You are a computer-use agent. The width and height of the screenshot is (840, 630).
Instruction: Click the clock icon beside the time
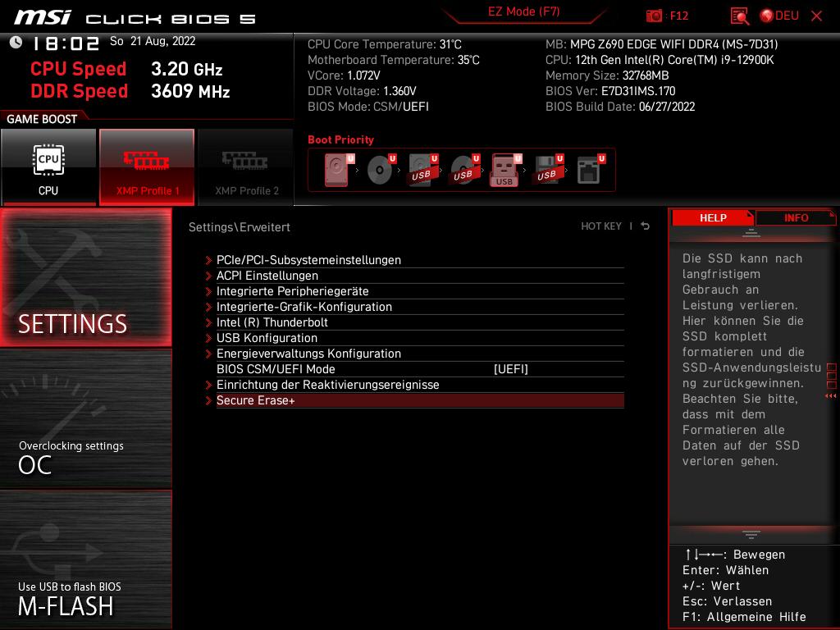pyautogui.click(x=16, y=42)
